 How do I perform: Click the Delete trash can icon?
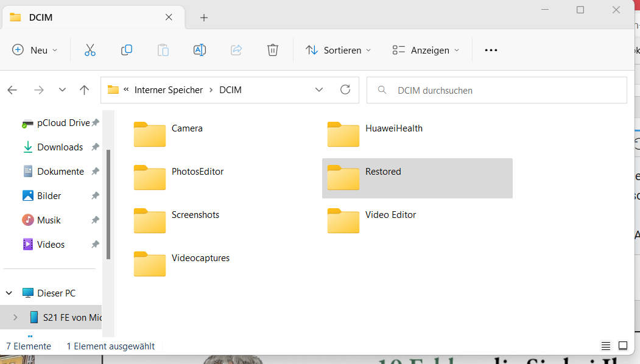[273, 51]
